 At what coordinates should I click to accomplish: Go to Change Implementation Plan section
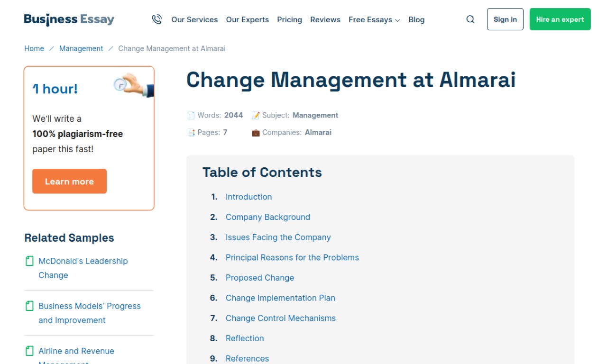coord(280,298)
